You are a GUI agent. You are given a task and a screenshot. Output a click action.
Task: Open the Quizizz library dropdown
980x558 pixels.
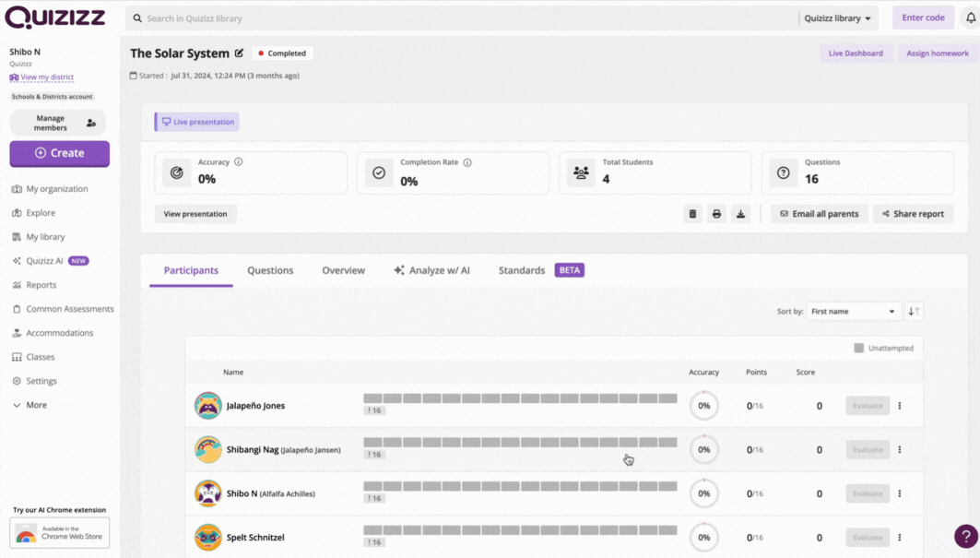837,18
